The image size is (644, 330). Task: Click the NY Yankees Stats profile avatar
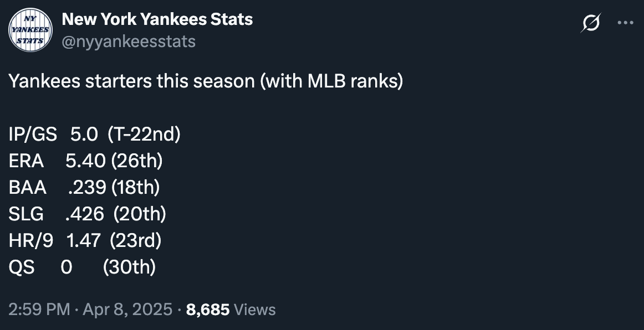pos(30,30)
